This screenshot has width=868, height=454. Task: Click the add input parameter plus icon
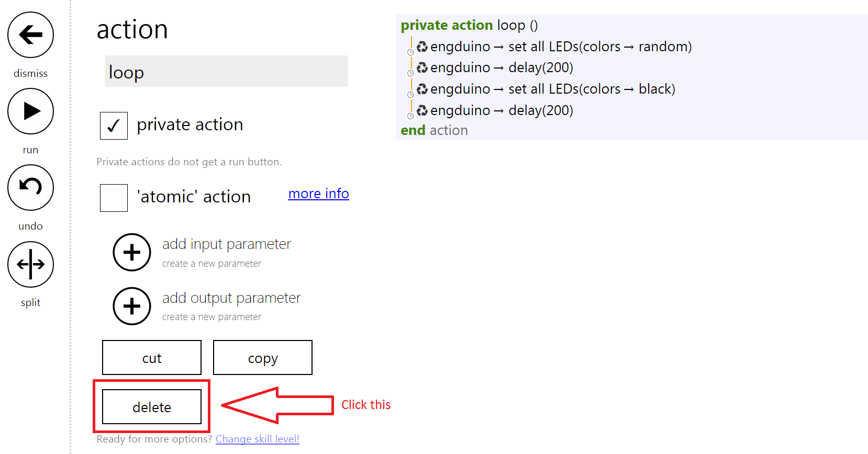click(132, 252)
